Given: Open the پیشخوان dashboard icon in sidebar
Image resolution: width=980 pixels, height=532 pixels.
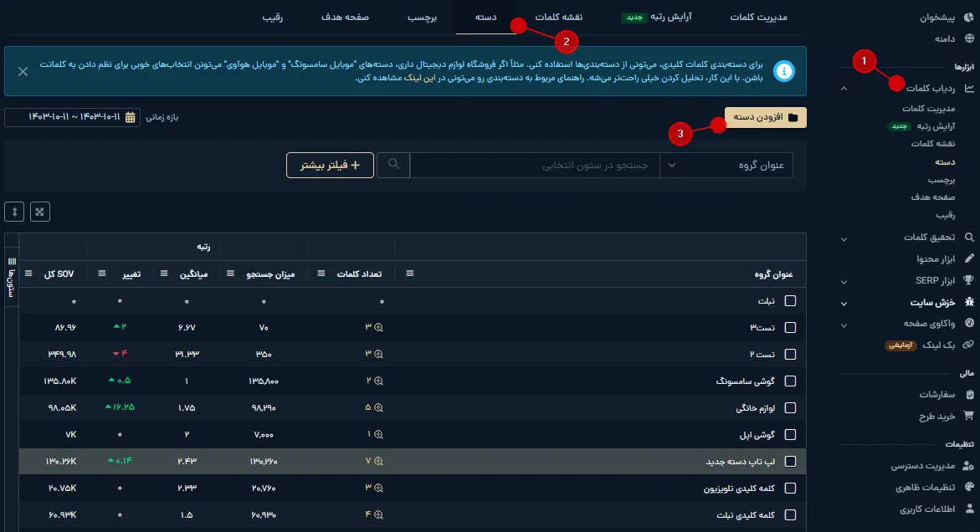Looking at the screenshot, I should (969, 18).
